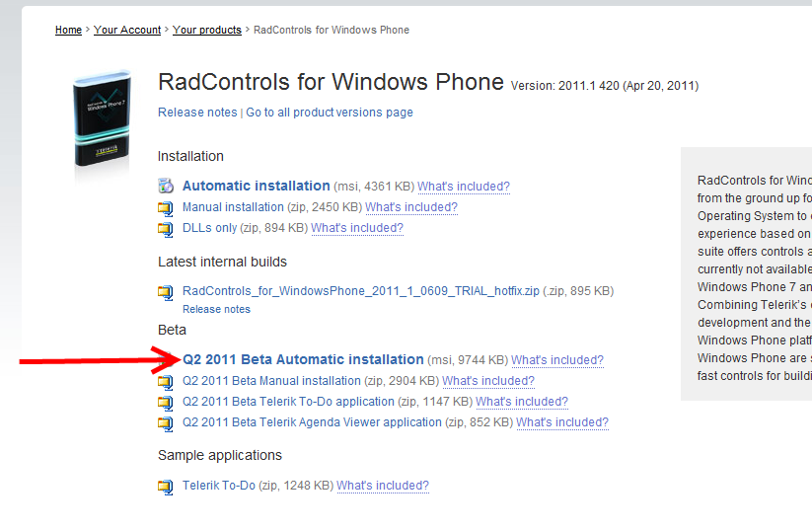Download Q2 2011 Beta Automatic installation
812x531 pixels.
pos(303,359)
